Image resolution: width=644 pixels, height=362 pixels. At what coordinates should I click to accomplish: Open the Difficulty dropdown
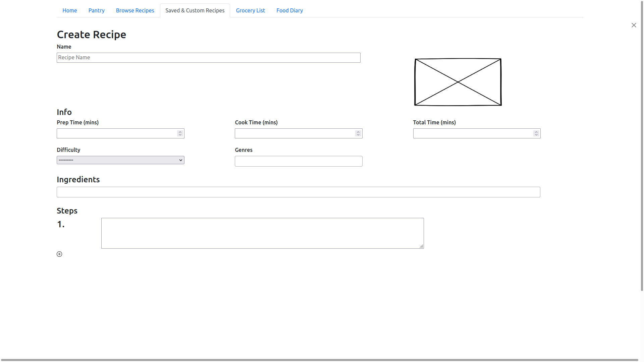[x=120, y=160]
